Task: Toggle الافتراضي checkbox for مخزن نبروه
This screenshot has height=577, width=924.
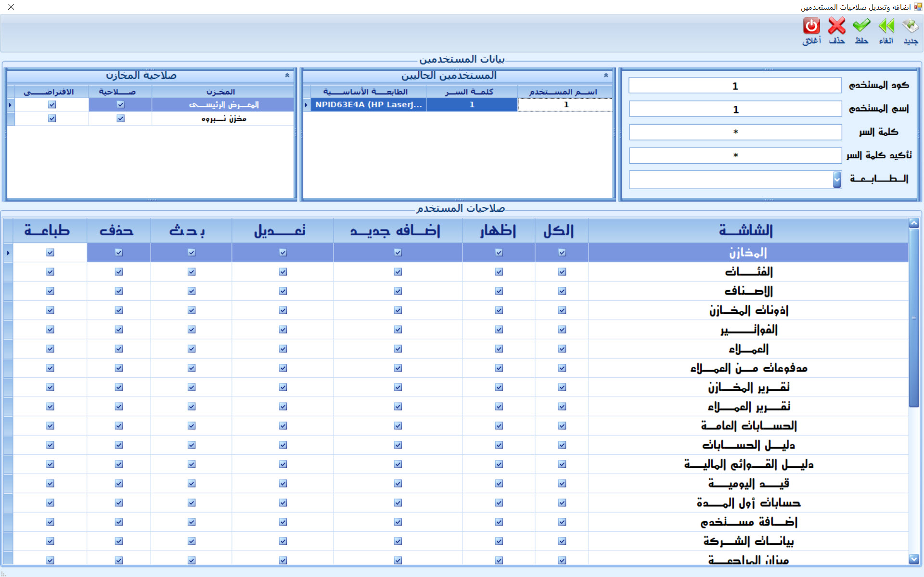Action: [52, 118]
